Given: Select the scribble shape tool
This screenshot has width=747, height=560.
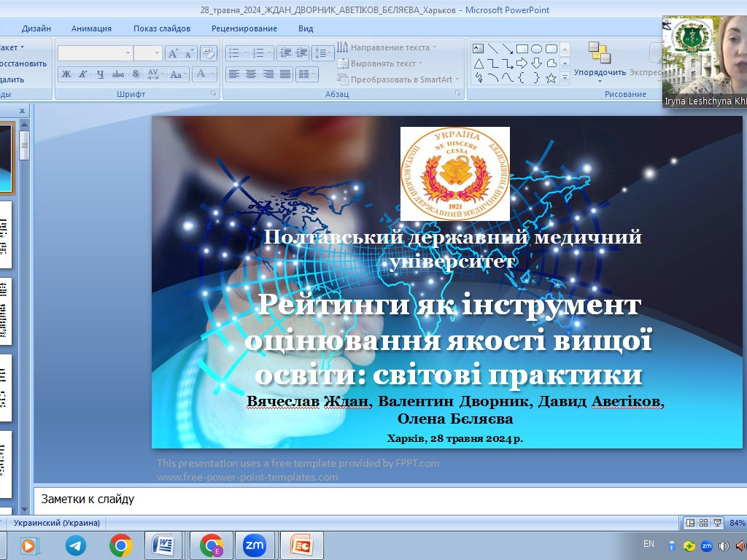Looking at the screenshot, I should (x=479, y=77).
